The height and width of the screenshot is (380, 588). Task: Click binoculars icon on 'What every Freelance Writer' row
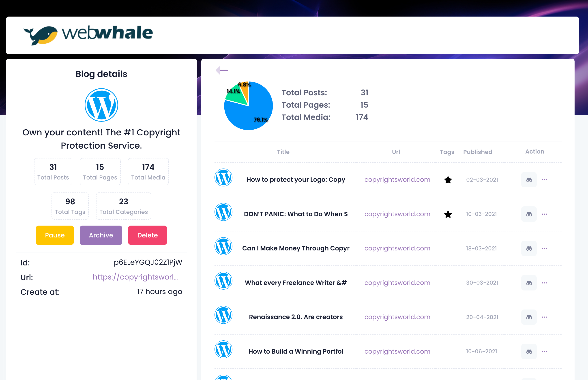(529, 283)
